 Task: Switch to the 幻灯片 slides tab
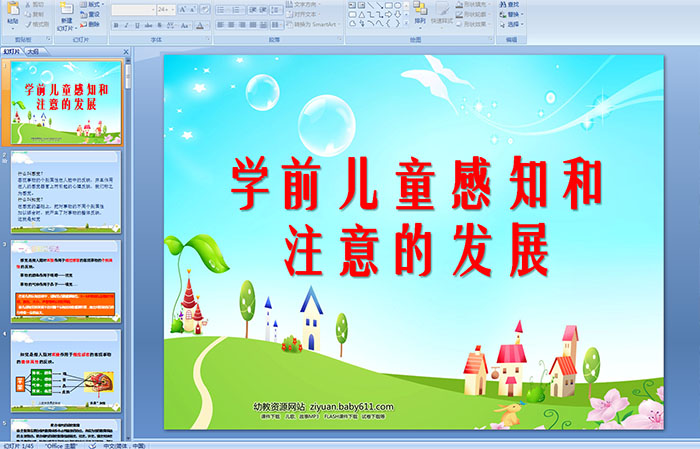click(12, 52)
